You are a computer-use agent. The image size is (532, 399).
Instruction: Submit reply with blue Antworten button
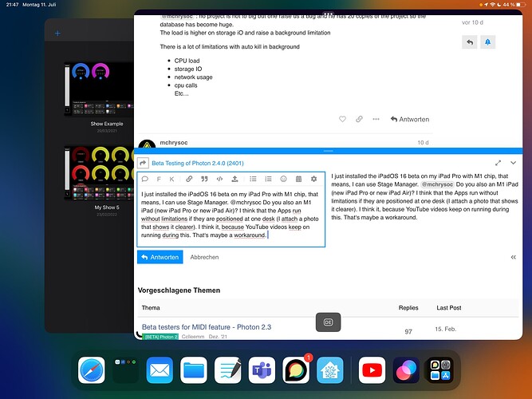(x=160, y=257)
